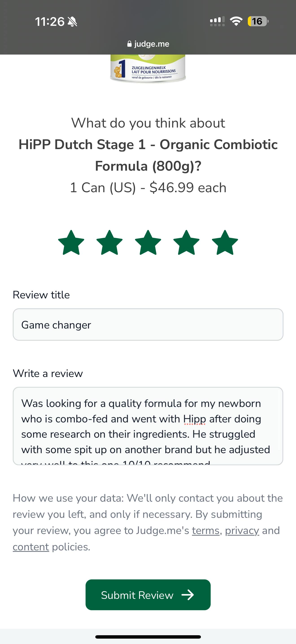
Task: Open the privacy policy link
Action: click(x=242, y=531)
